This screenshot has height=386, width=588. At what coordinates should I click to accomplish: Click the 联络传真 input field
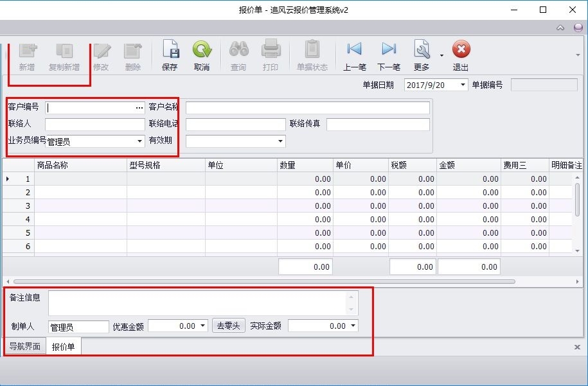click(x=378, y=124)
